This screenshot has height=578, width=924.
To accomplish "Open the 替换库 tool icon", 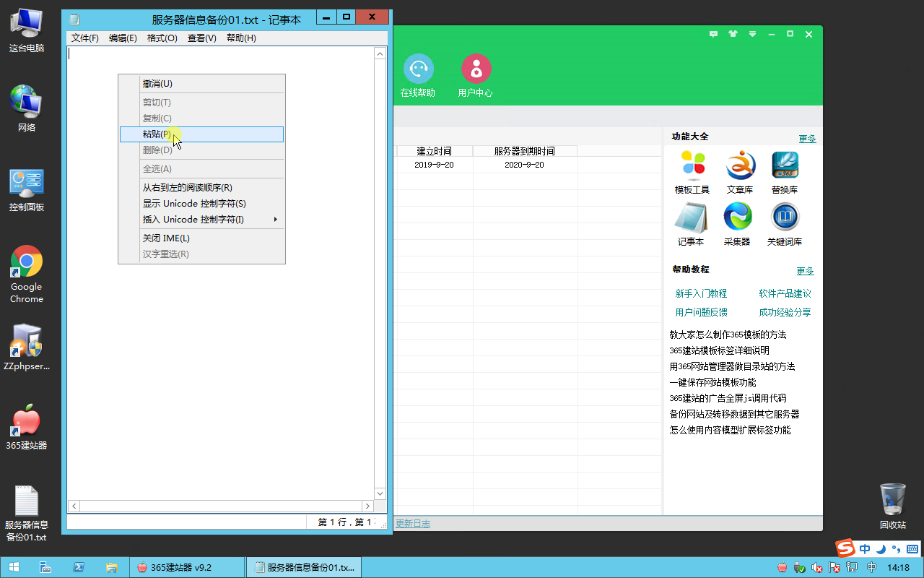I will (785, 165).
